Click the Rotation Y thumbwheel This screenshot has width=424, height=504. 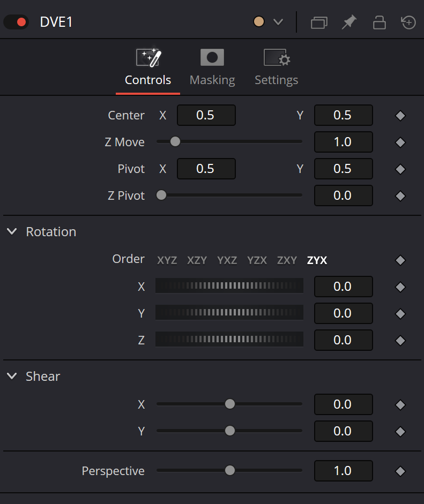click(x=229, y=312)
